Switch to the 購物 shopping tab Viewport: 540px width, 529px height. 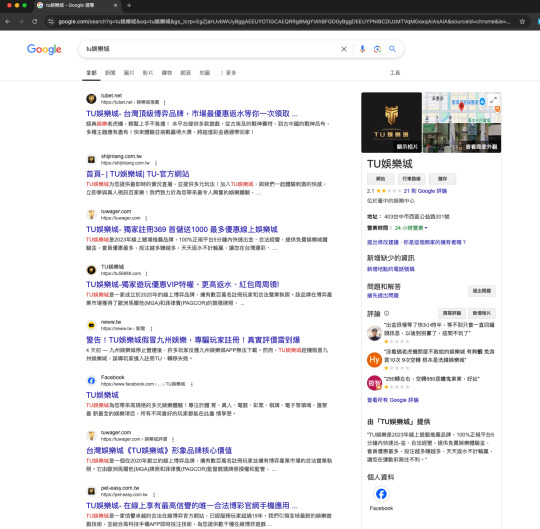point(167,73)
